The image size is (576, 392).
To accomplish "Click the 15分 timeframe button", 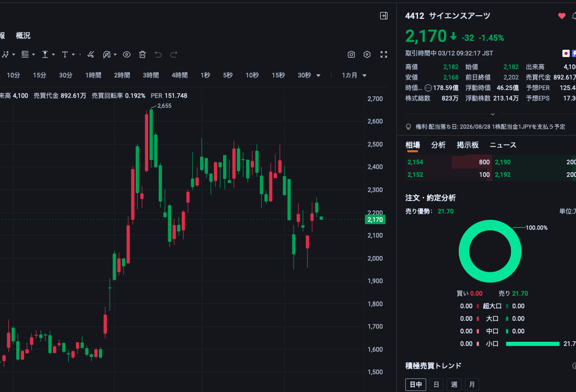I will 40,75.
